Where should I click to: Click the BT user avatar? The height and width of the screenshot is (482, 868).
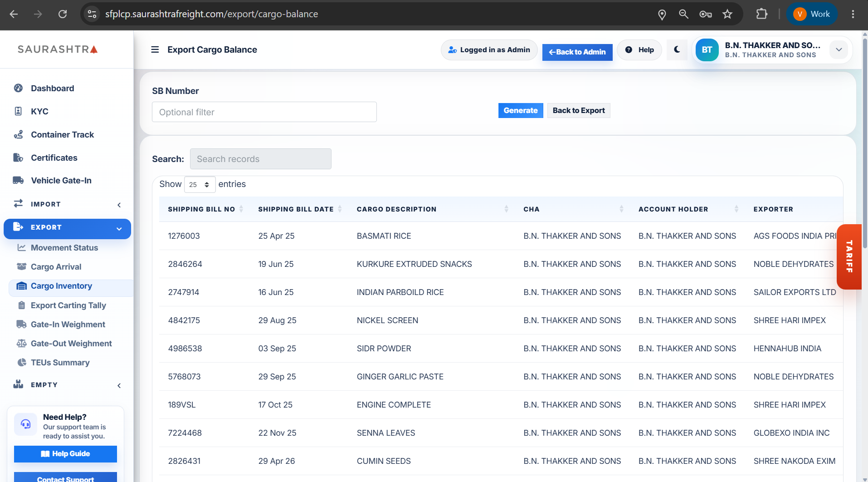tap(707, 49)
